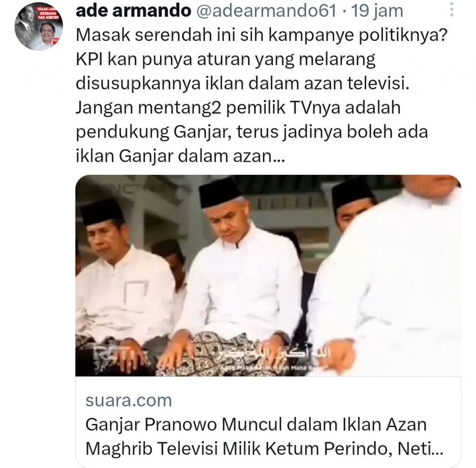Click the line pendukung Ganjar, terus jadinya boleh ada
The height and width of the screenshot is (468, 476).
(251, 132)
